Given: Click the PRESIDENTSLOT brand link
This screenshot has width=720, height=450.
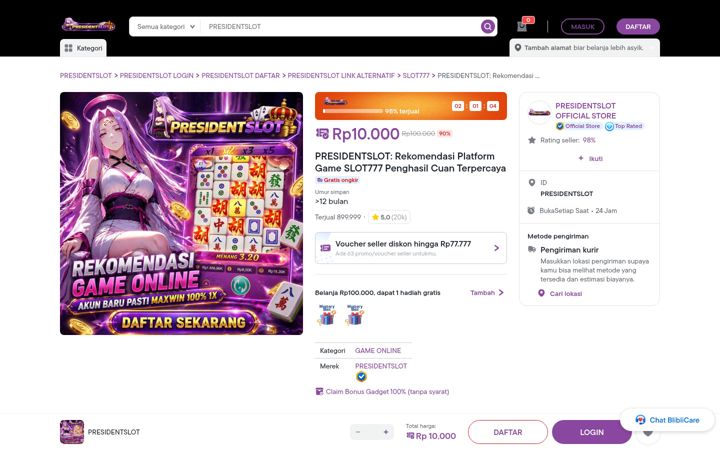Looking at the screenshot, I should point(381,366).
